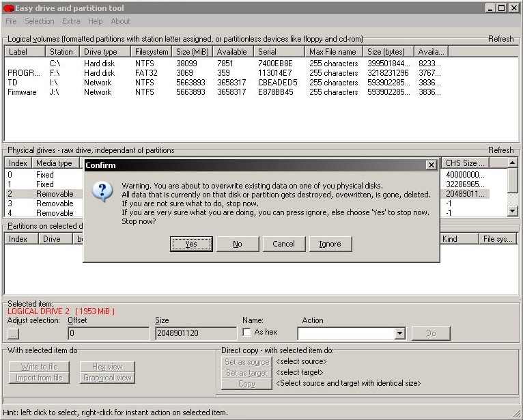The height and width of the screenshot is (420, 523).
Task: Open the About menu
Action: [x=120, y=21]
